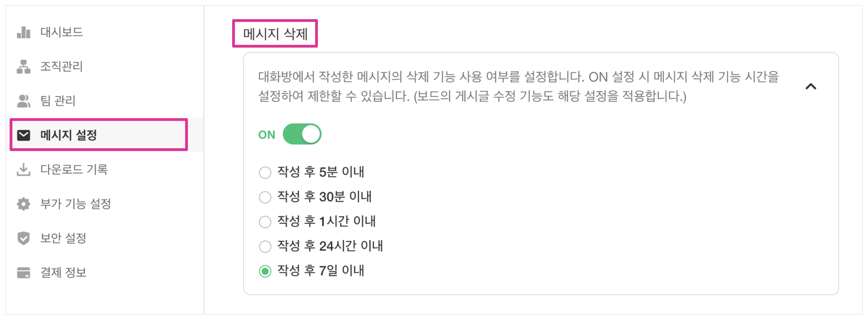Choose the 작성 후 24시간 이내 radio button

pyautogui.click(x=265, y=246)
